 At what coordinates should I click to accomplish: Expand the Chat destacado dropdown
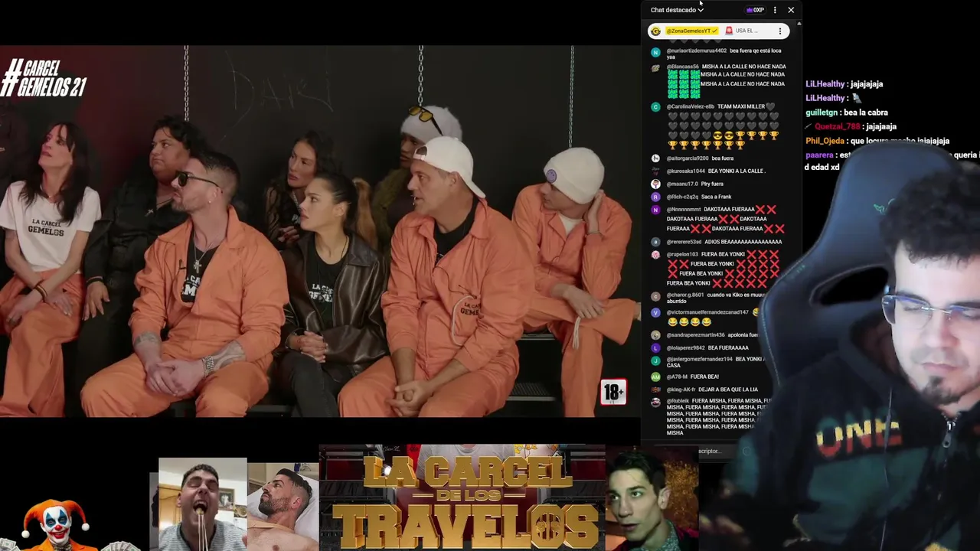coord(677,10)
